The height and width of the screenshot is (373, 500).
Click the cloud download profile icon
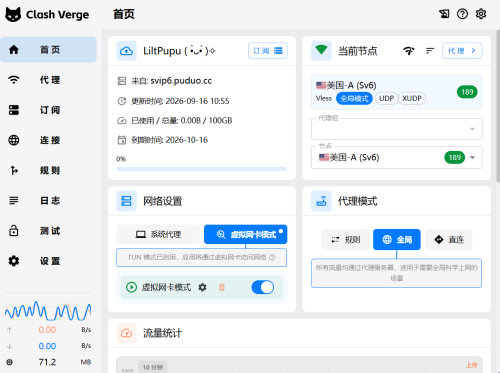126,51
